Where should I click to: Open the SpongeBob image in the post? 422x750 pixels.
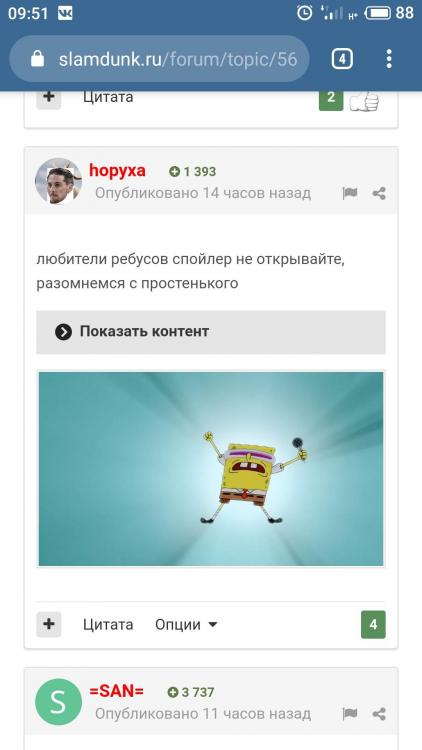click(x=211, y=469)
